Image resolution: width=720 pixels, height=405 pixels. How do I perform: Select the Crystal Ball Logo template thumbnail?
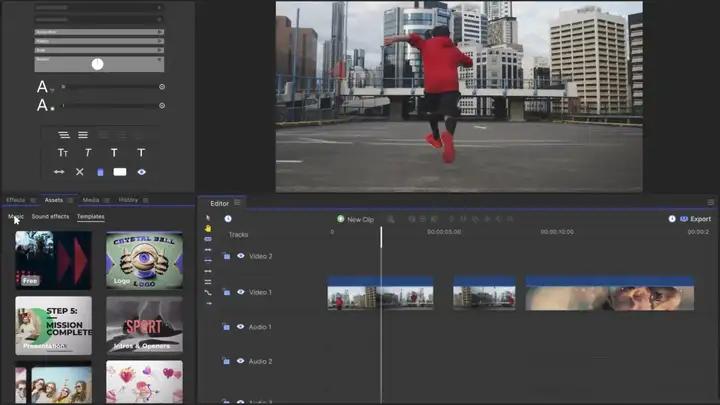click(144, 260)
